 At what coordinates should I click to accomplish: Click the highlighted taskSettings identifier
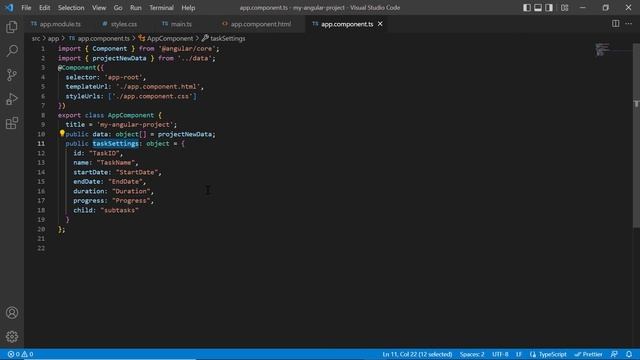(116, 144)
